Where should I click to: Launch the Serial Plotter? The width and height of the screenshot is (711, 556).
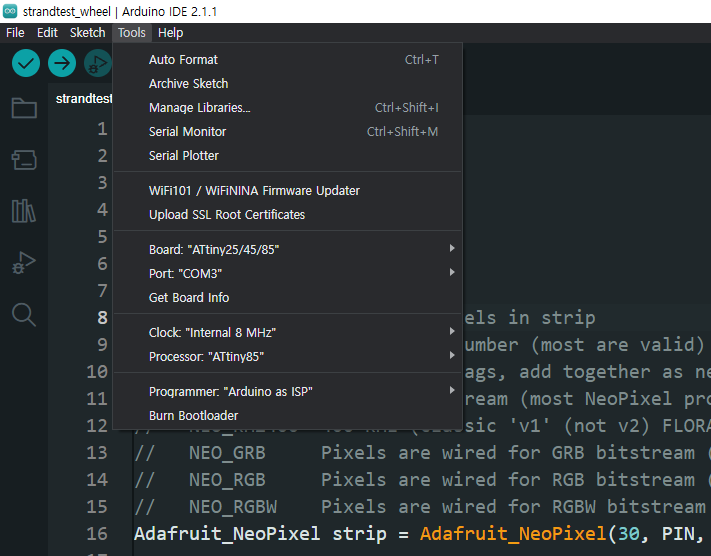click(287, 156)
